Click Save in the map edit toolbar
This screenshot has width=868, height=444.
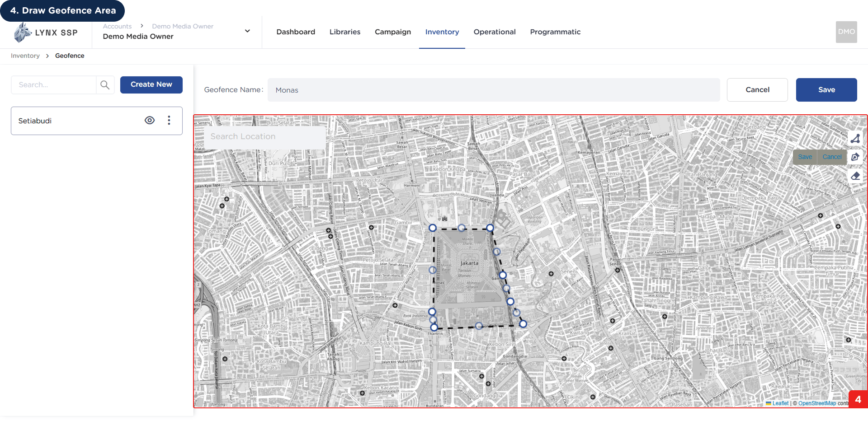click(x=805, y=157)
